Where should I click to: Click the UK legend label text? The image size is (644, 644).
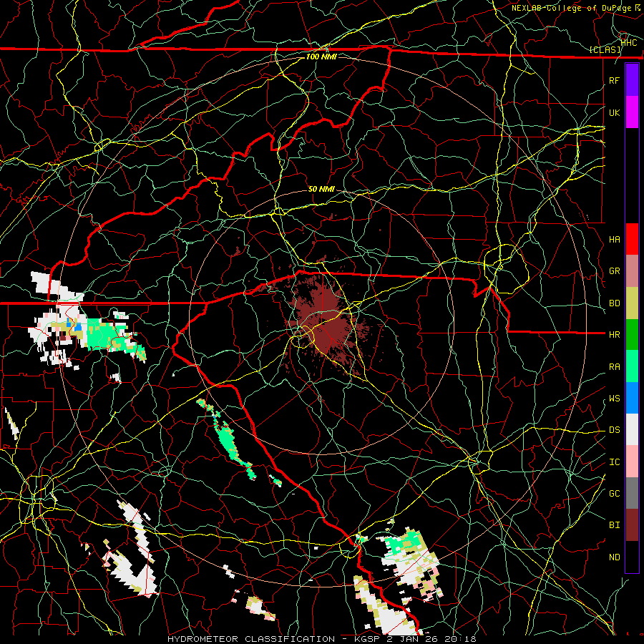point(614,112)
